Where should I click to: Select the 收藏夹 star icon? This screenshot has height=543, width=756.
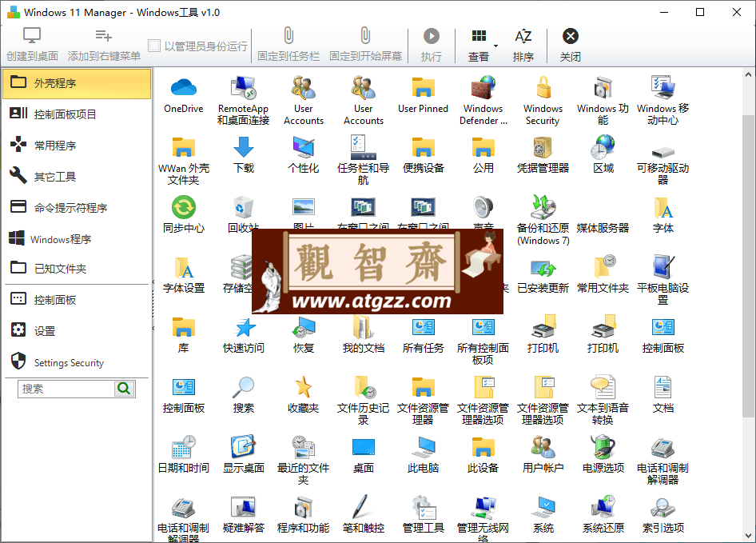point(303,387)
